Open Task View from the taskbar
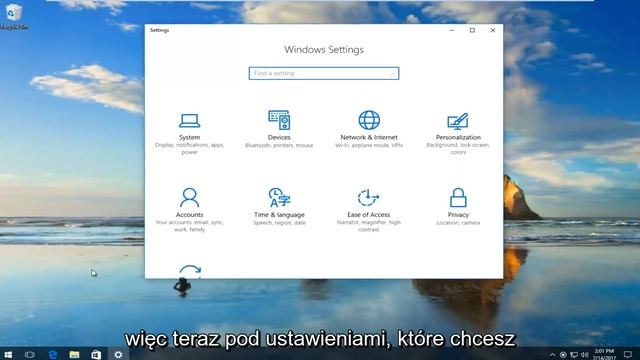Viewport: 640px width, 360px height. [x=30, y=355]
